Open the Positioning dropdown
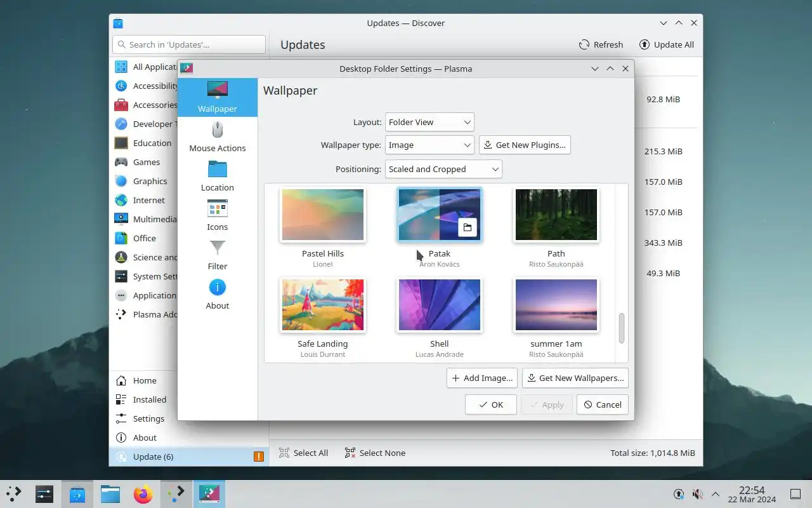The image size is (812, 508). point(443,169)
